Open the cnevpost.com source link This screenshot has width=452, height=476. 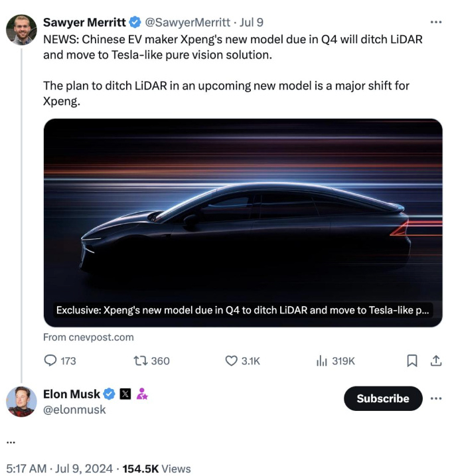pyautogui.click(x=88, y=337)
